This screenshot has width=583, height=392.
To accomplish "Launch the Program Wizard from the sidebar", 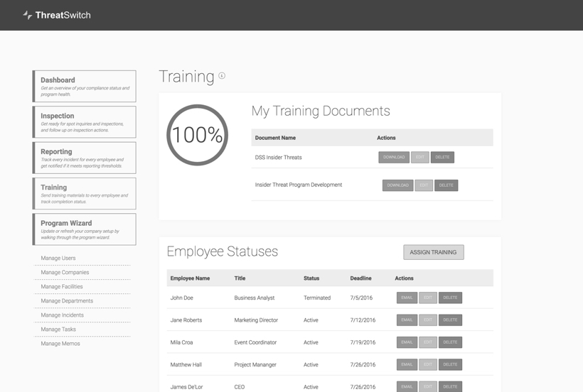I will pos(85,229).
